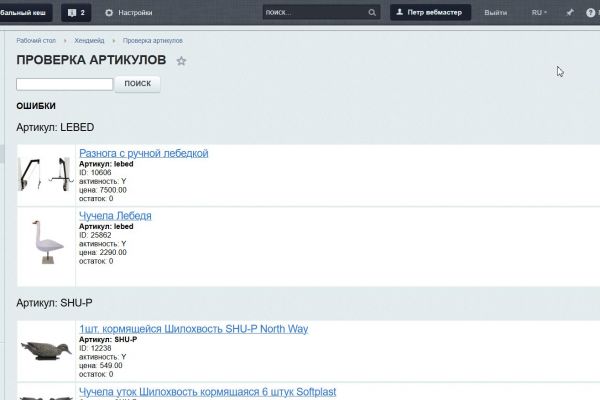Open help question mark icon
600x400 pixels.
(590, 13)
